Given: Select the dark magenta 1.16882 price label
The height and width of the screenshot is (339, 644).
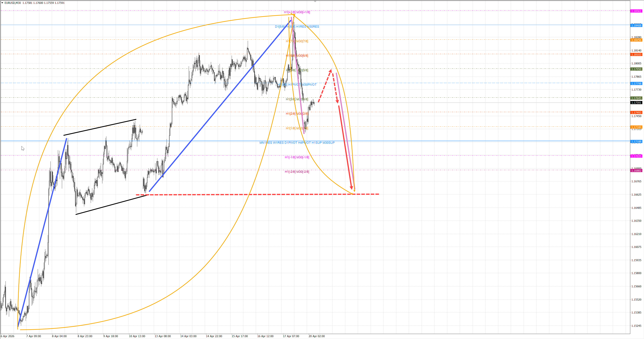Looking at the screenshot, I should click(636, 170).
